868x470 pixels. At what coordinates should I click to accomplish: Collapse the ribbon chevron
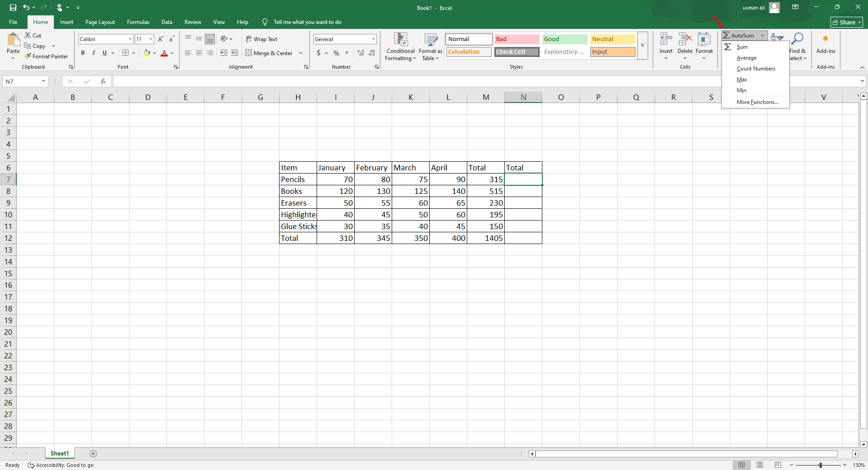pyautogui.click(x=862, y=67)
